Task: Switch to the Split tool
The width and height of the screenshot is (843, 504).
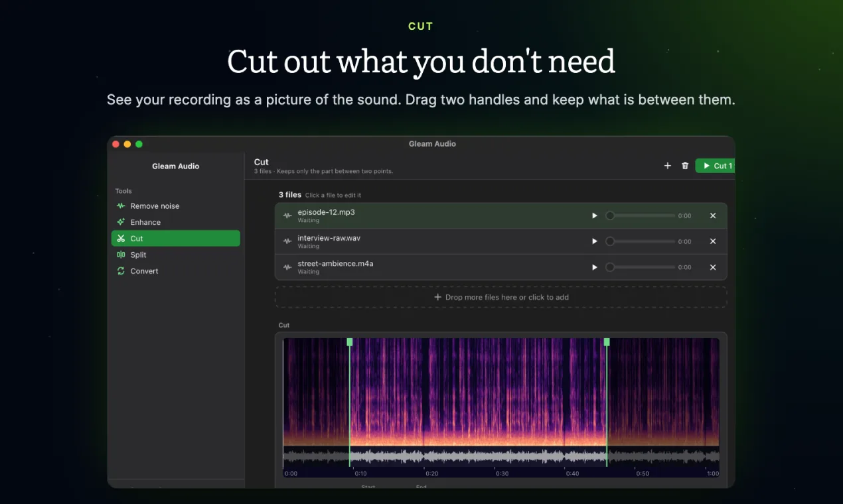Action: [x=175, y=255]
